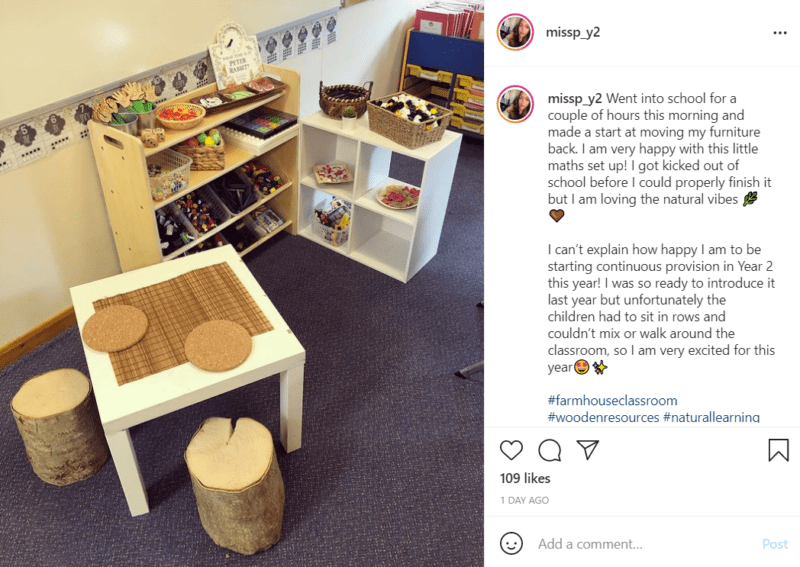
Task: Click the Post comment button
Action: click(x=774, y=544)
